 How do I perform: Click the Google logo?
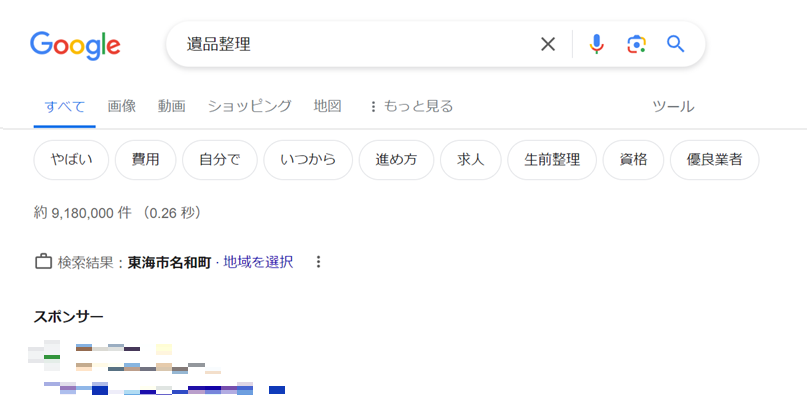[75, 45]
